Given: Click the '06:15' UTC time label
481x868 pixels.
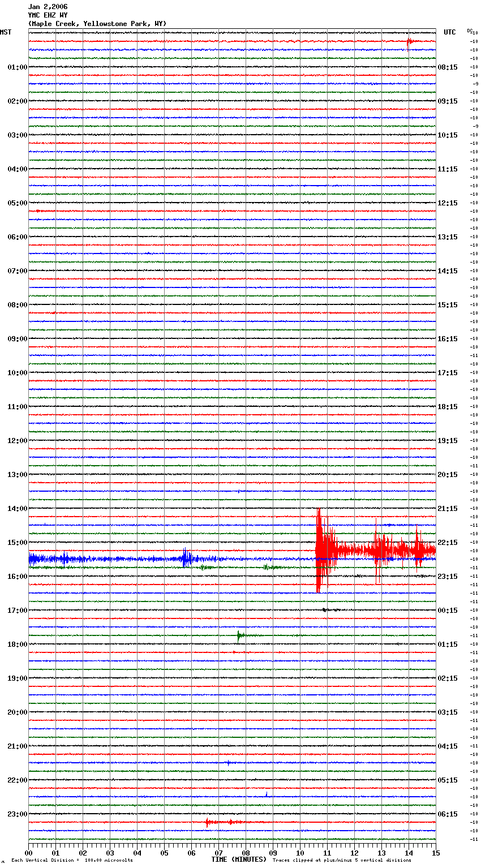Looking at the screenshot, I should (448, 814).
